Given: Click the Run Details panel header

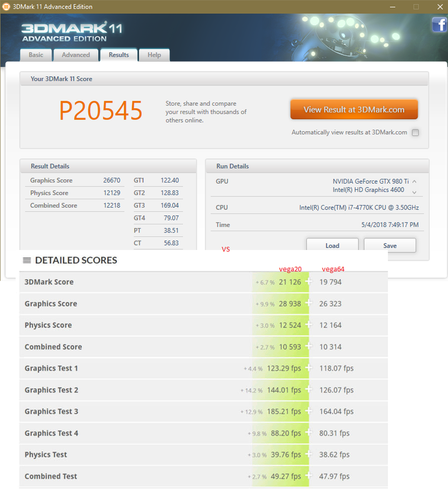Looking at the screenshot, I should [317, 166].
